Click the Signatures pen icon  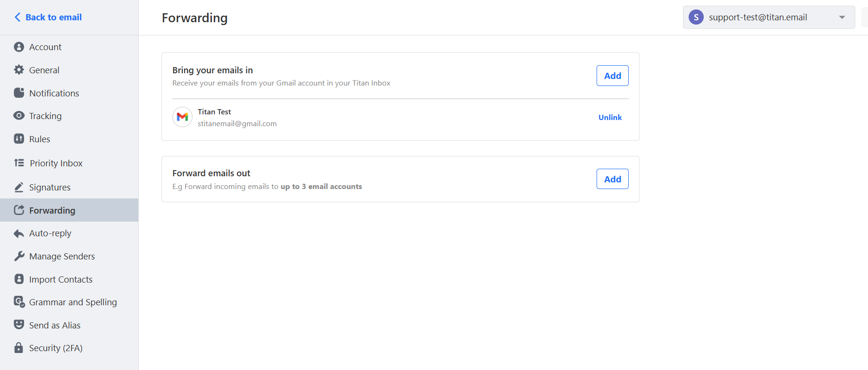pyautogui.click(x=19, y=187)
